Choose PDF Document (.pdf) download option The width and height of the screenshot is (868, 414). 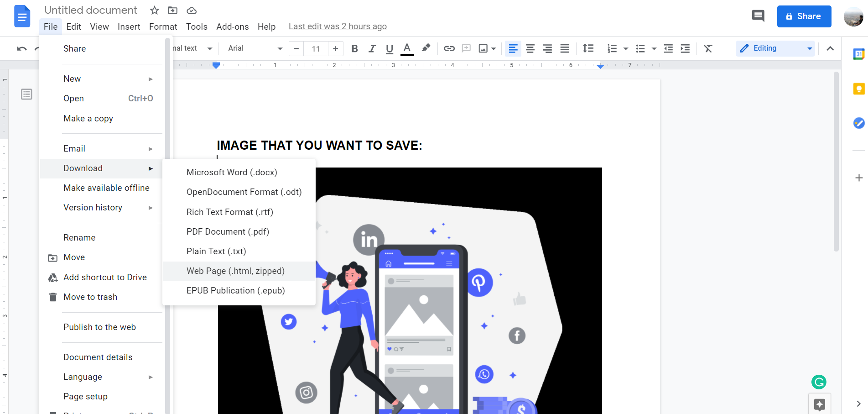(239, 232)
